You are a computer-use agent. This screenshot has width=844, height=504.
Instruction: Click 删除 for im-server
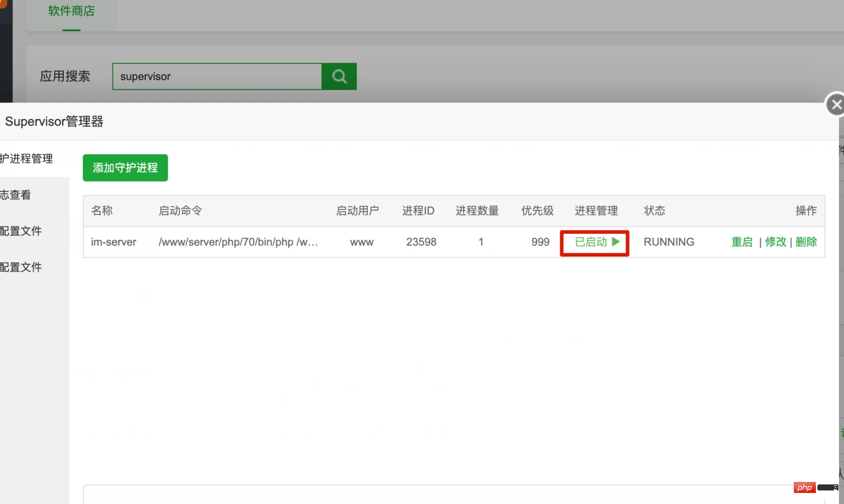806,242
